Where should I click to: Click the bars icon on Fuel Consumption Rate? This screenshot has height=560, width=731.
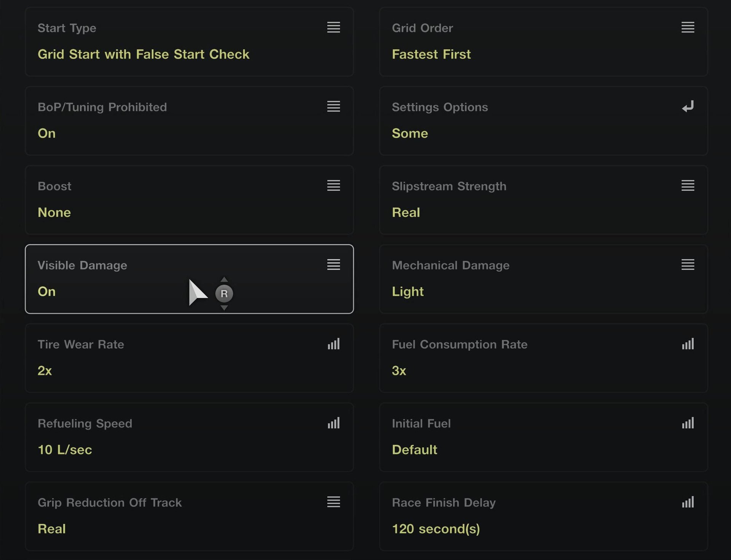point(688,344)
